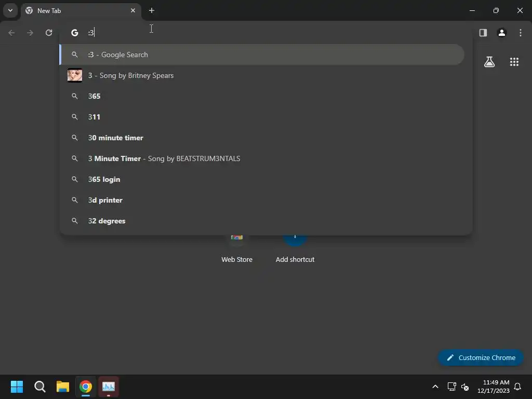
Task: Click the Chrome icon in taskbar
Action: point(86,387)
